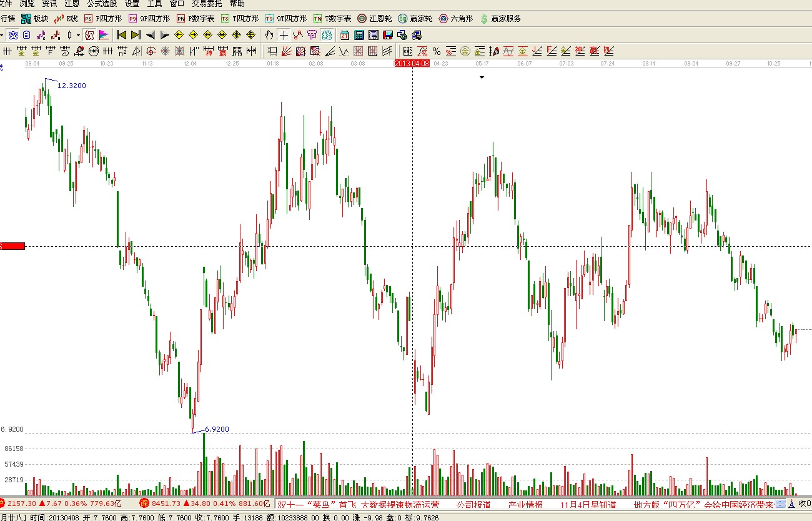The image size is (812, 521).
Task: Click the black triangle marker above chart
Action: coord(482,77)
